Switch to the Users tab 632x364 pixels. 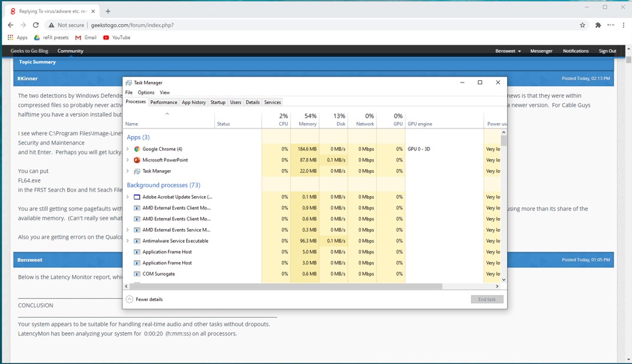coord(236,102)
